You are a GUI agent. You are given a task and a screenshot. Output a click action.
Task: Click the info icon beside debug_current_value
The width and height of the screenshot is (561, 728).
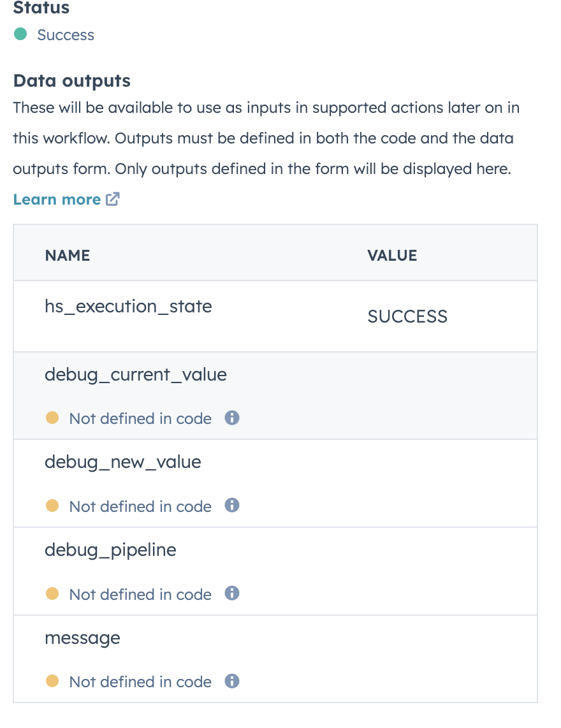click(233, 418)
